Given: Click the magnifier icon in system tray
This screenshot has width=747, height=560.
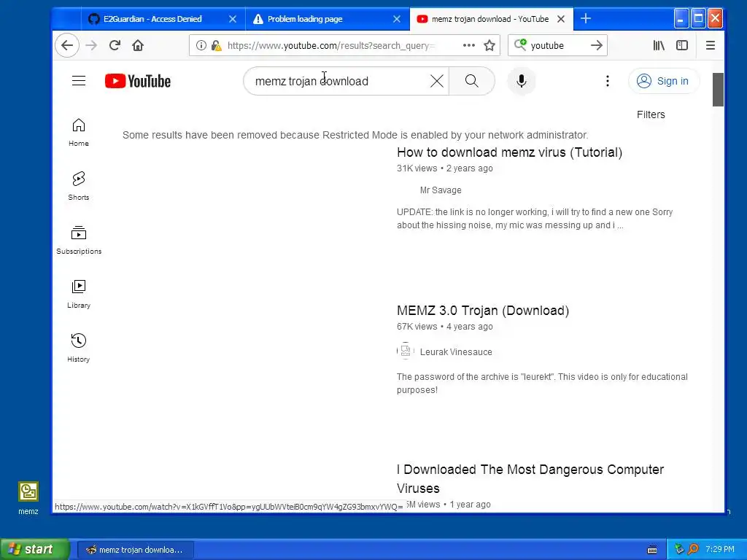Looking at the screenshot, I should coord(693,549).
